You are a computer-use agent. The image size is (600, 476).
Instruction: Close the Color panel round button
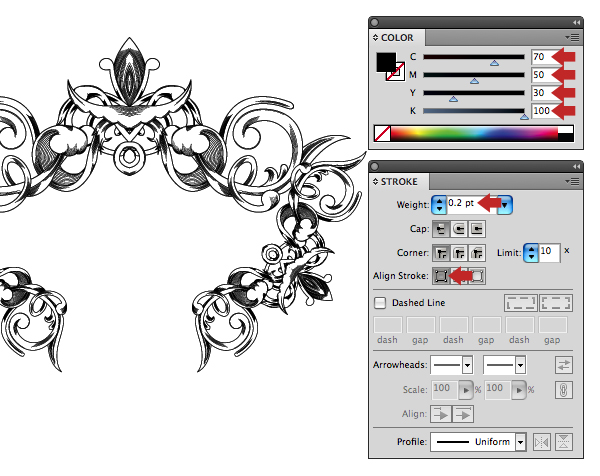tap(375, 23)
